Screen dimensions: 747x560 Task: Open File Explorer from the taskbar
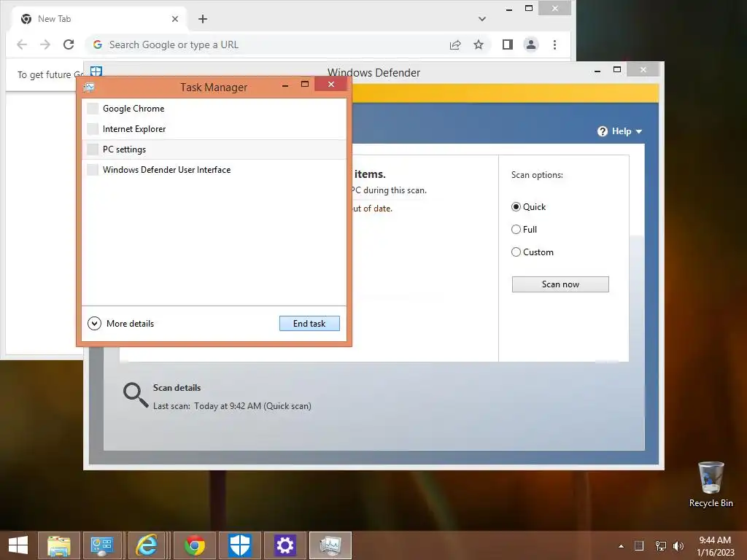coord(58,545)
